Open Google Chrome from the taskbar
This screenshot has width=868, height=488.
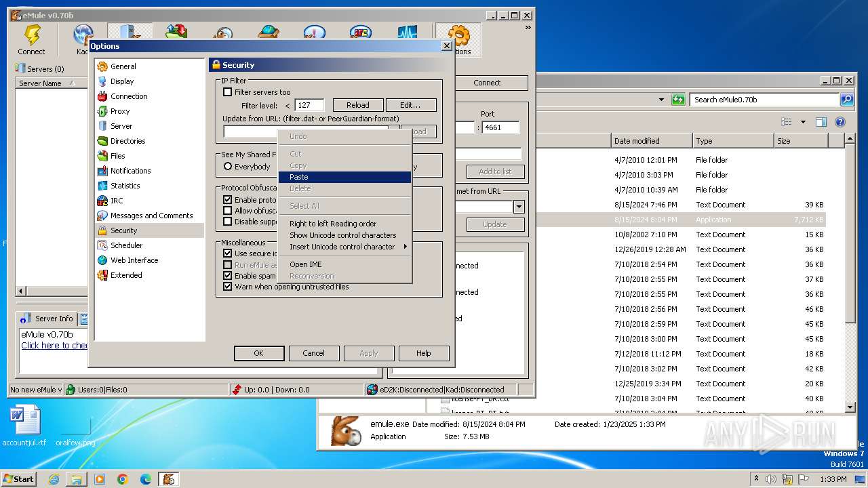click(x=123, y=479)
